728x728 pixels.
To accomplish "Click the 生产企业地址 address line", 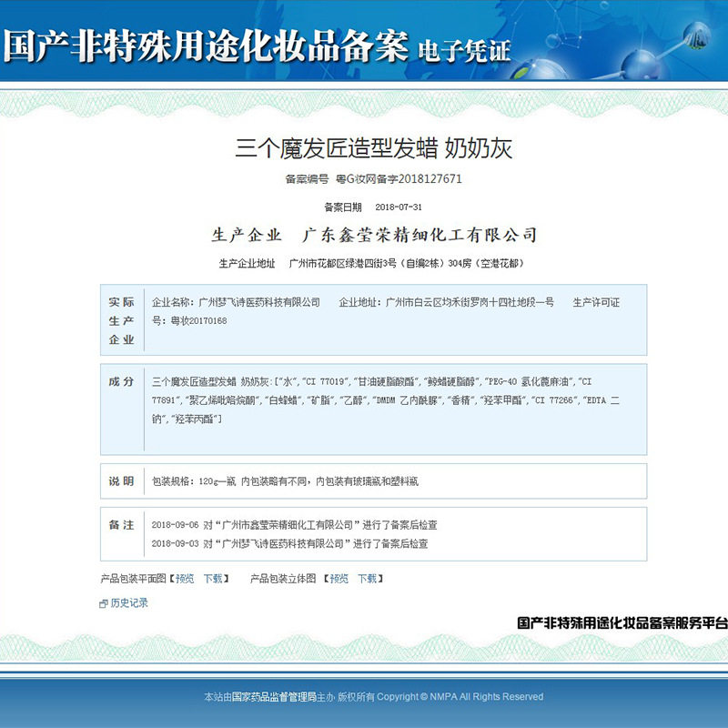I will (371, 263).
